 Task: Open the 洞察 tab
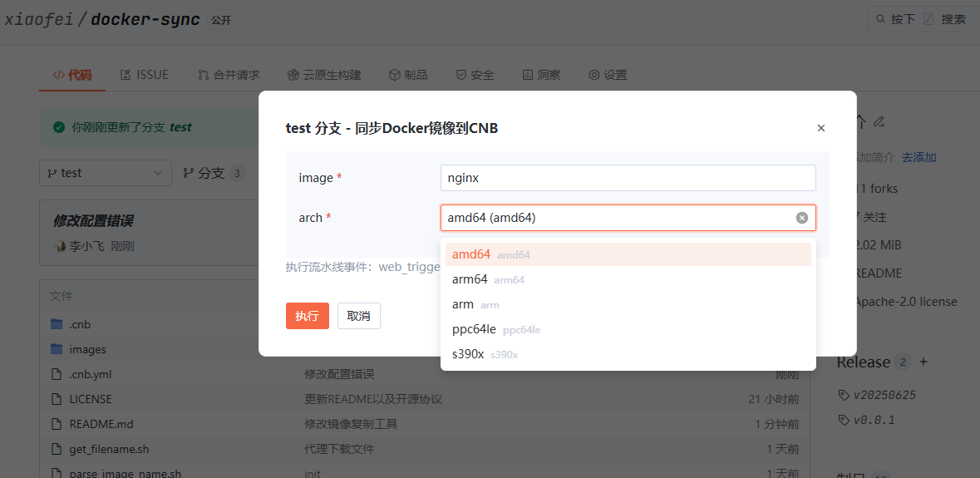[x=541, y=75]
